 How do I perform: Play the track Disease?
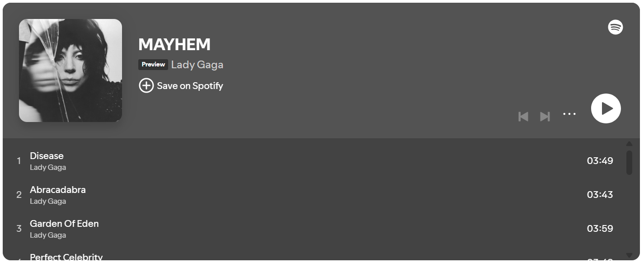pos(47,156)
